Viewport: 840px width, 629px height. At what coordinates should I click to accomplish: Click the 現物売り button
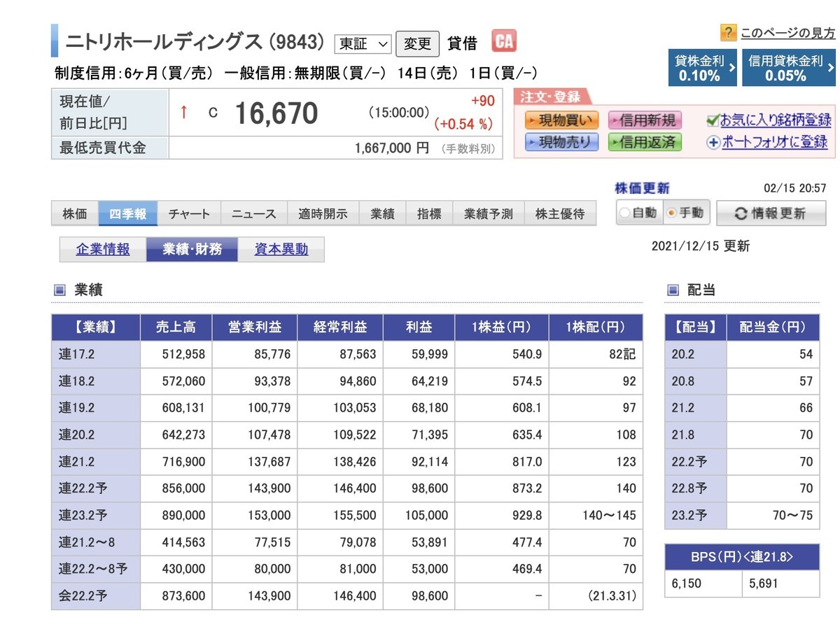coord(562,142)
